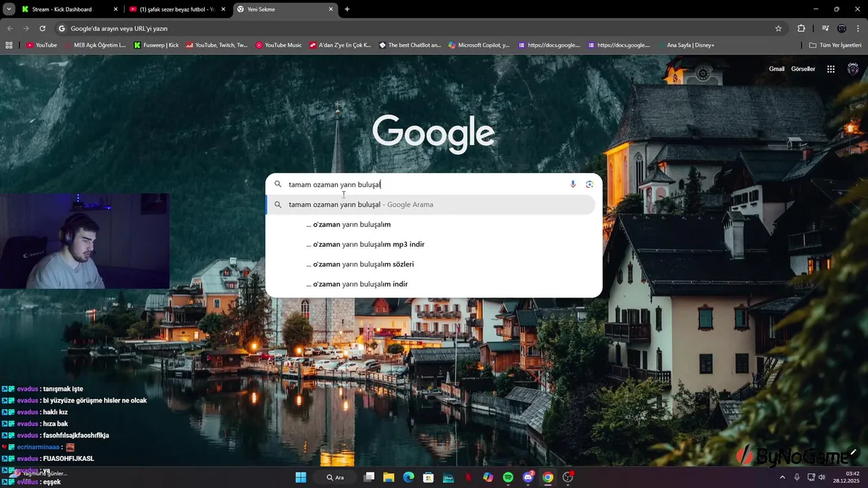Click the Google search text field
The image size is (868, 488).
tap(426, 184)
